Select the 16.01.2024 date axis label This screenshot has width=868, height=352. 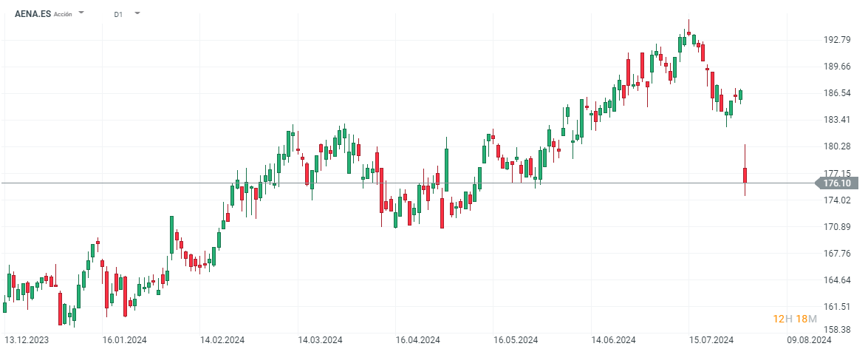pos(124,340)
